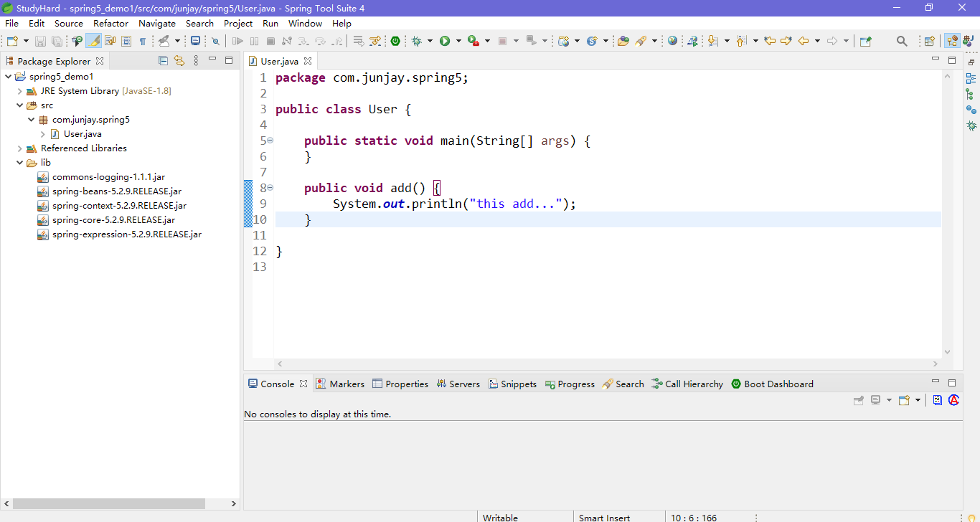Click the Previous Annotation arrow icon
This screenshot has width=980, height=522.
click(741, 41)
